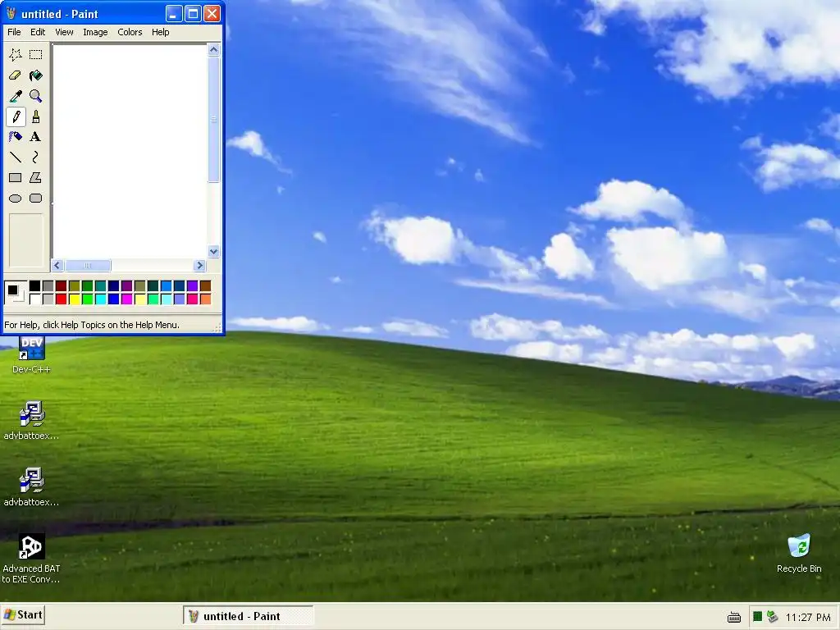The height and width of the screenshot is (630, 840).
Task: Pick the orange color swatch
Action: 206,299
